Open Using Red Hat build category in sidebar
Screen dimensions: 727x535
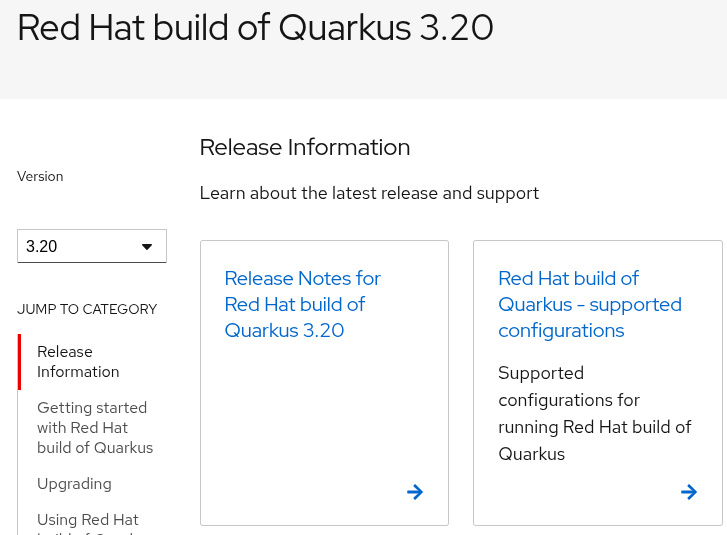click(x=88, y=520)
